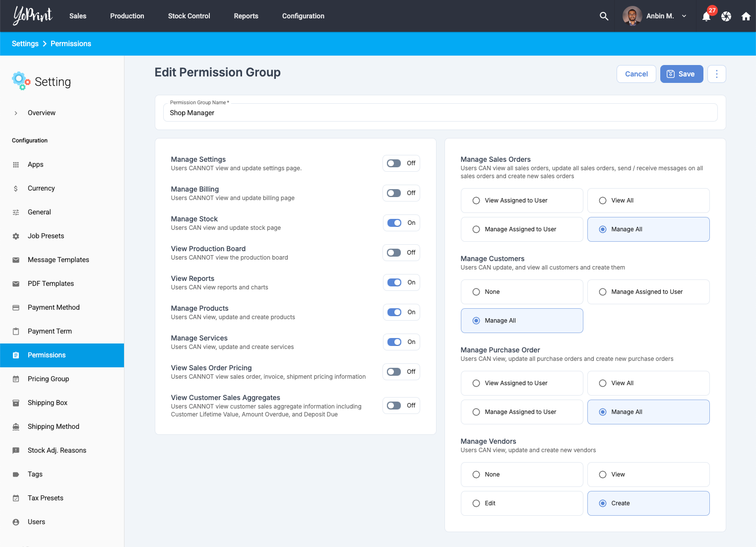Open the Reports menu

pos(246,16)
